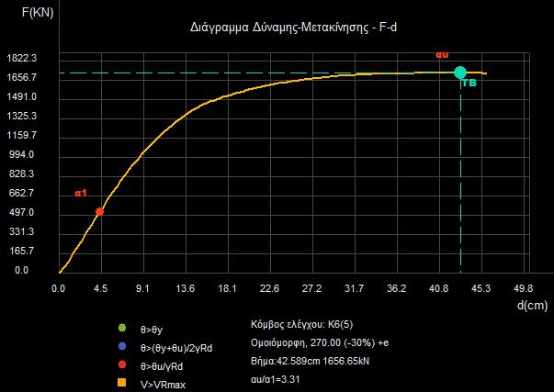Click the V>VRmax legend text
Screen dimensions: 554x392
[163, 385]
